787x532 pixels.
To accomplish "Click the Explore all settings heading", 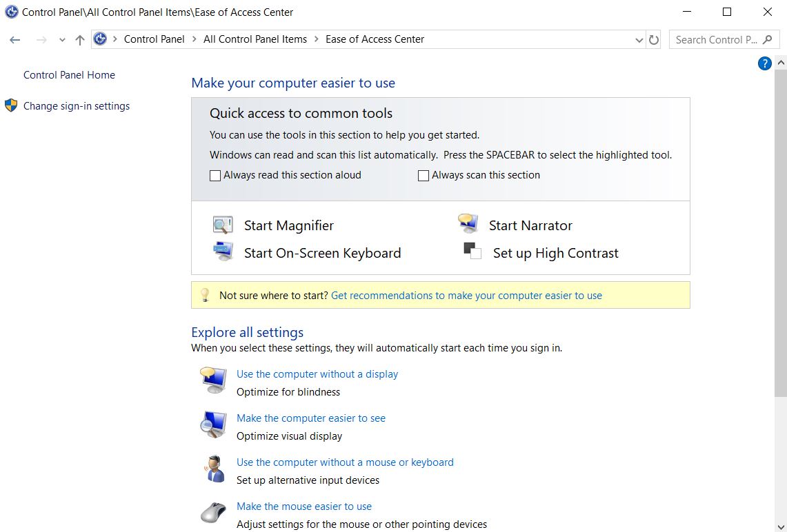I will (248, 332).
